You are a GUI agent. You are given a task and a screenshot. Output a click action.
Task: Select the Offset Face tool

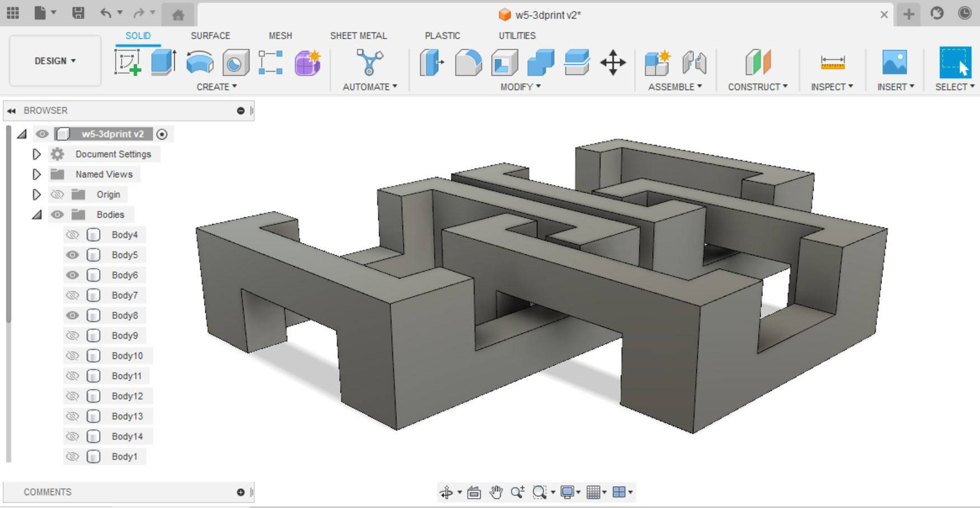coord(576,62)
